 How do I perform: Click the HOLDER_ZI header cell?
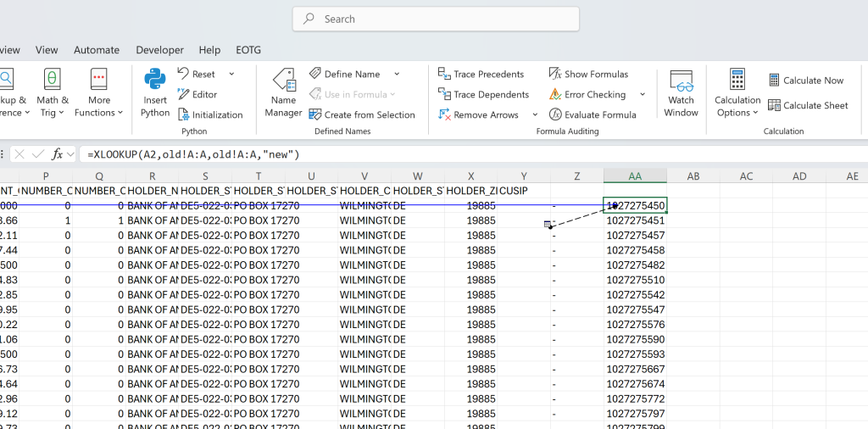point(470,191)
